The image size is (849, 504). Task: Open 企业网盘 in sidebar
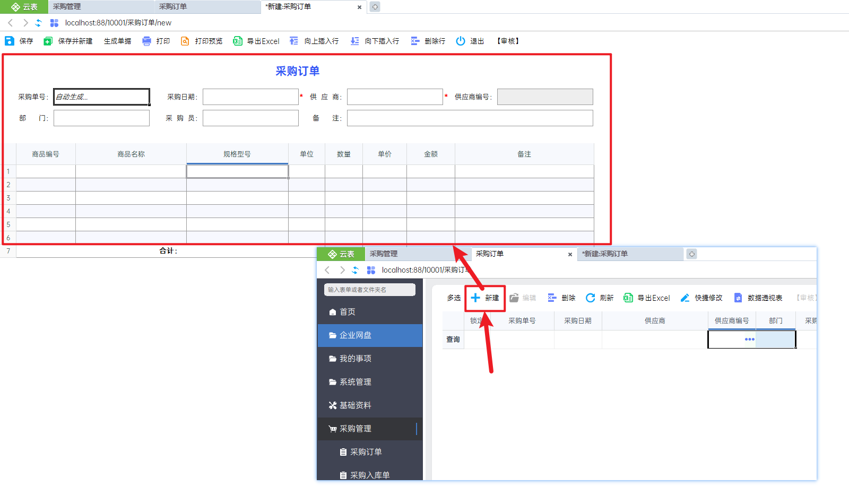pos(370,335)
